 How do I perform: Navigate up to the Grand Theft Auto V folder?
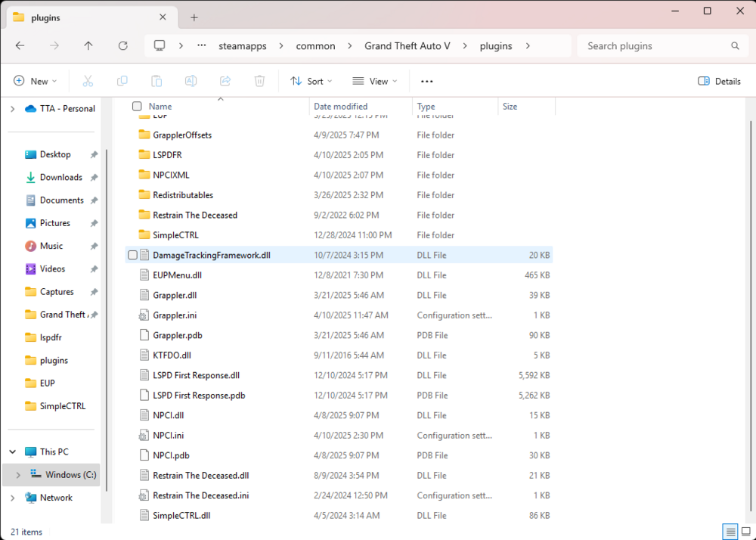click(x=88, y=45)
